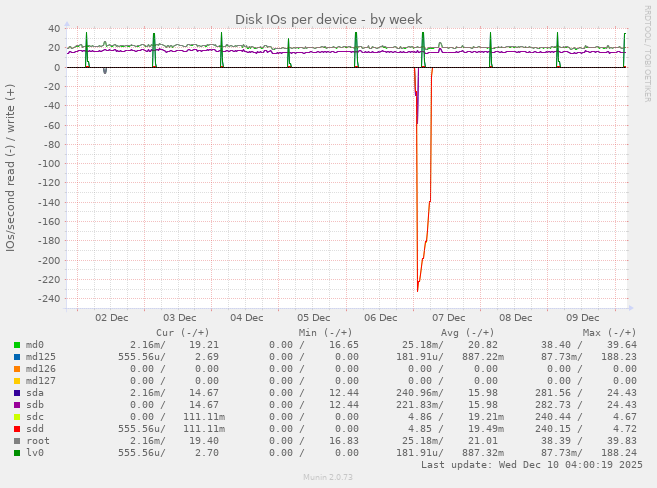Click lv0 max write value '188.24'
Viewport: 657px width, 488px height.
pyautogui.click(x=619, y=453)
